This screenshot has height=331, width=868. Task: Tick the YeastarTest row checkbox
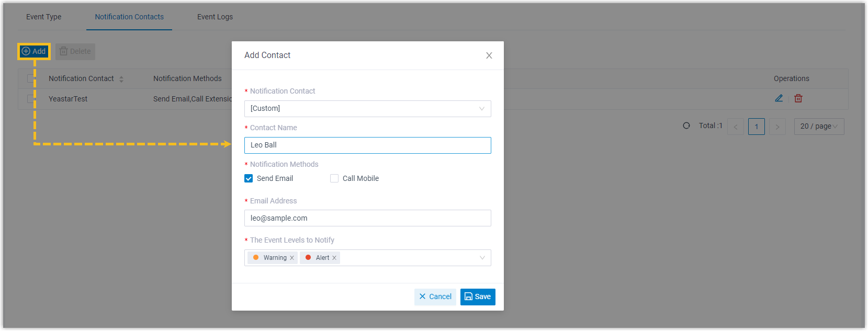click(31, 99)
